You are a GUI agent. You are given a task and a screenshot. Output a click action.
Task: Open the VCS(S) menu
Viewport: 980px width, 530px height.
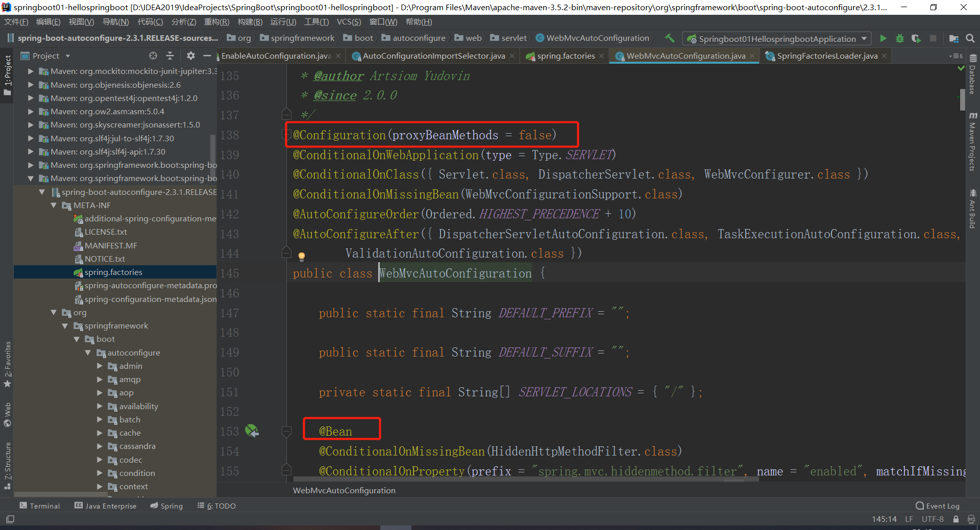[349, 22]
